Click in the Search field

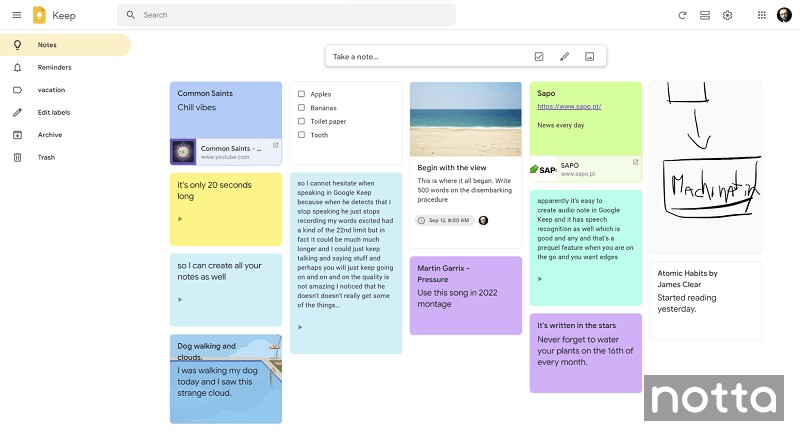coord(286,15)
